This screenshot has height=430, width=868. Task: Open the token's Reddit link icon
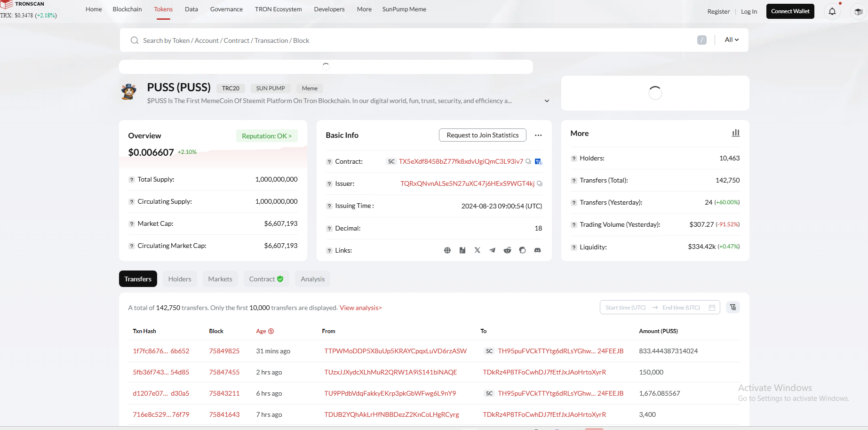pyautogui.click(x=507, y=250)
